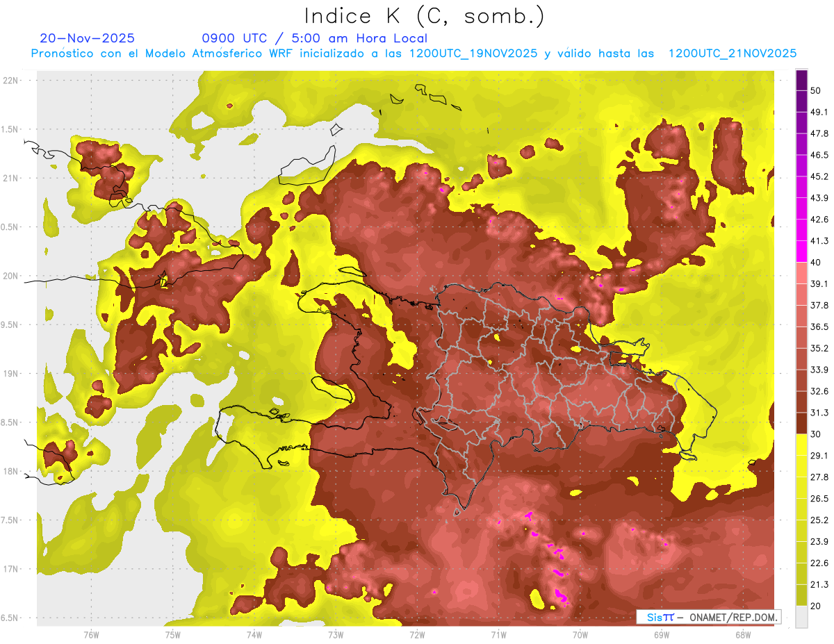The height and width of the screenshot is (644, 834).
Task: Pick the bright yellow colorbar band between 29.1 and 30
Action: pos(801,445)
